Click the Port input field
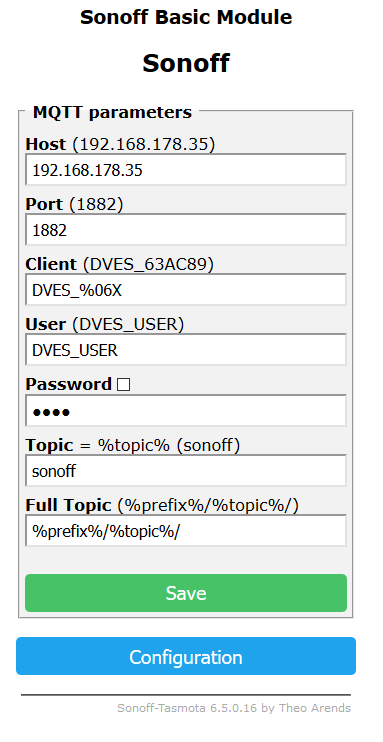 186,230
